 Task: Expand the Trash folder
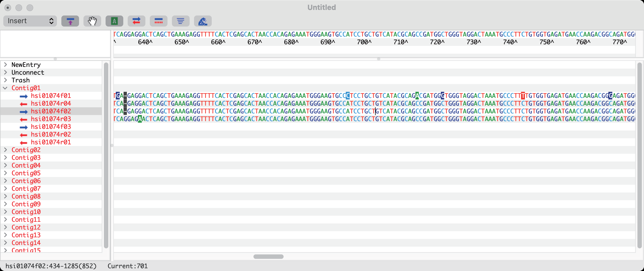(5, 80)
